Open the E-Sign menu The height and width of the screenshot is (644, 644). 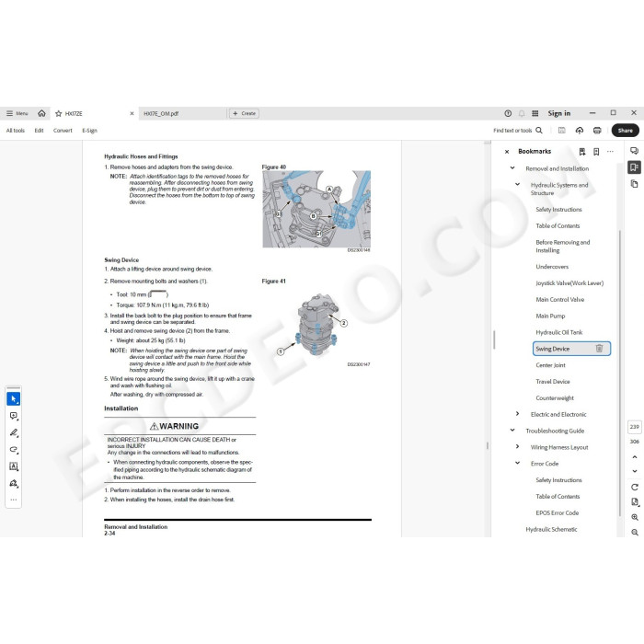point(89,131)
